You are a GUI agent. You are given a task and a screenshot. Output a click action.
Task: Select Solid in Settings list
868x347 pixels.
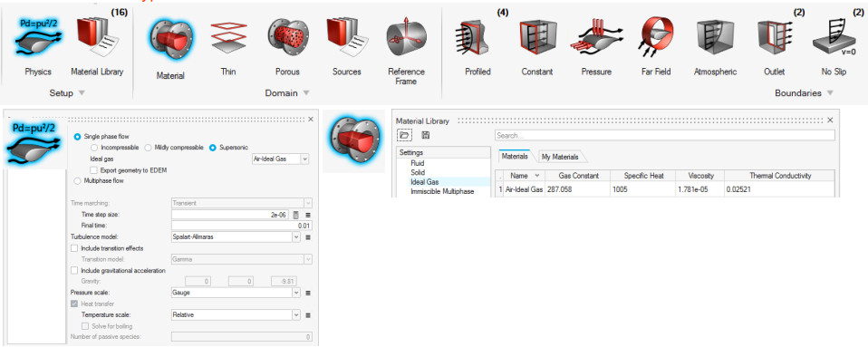(418, 173)
